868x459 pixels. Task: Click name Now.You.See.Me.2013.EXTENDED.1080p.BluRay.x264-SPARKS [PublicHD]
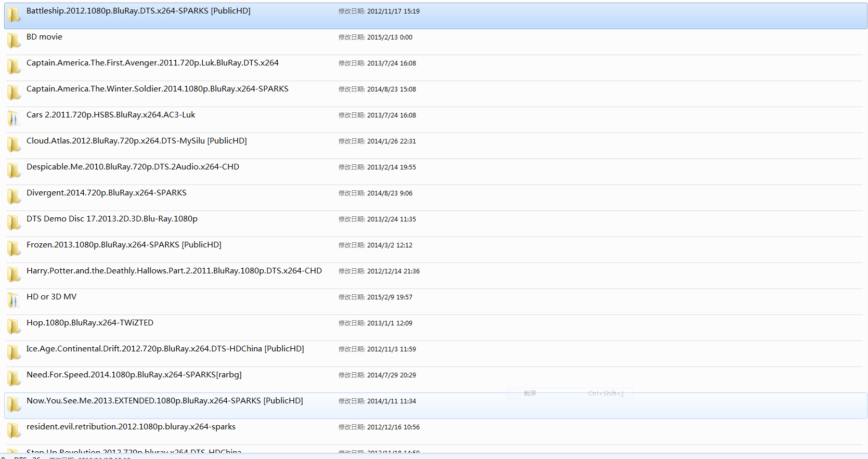(165, 401)
